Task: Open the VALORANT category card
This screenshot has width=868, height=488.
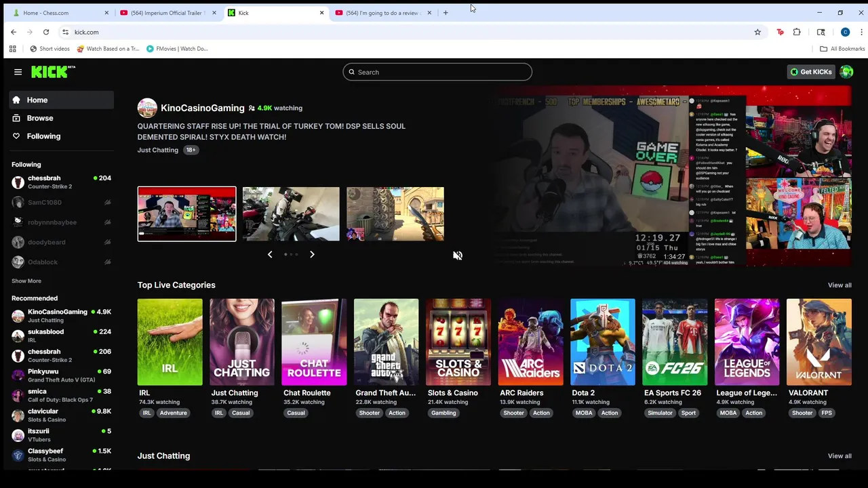Action: 819,342
